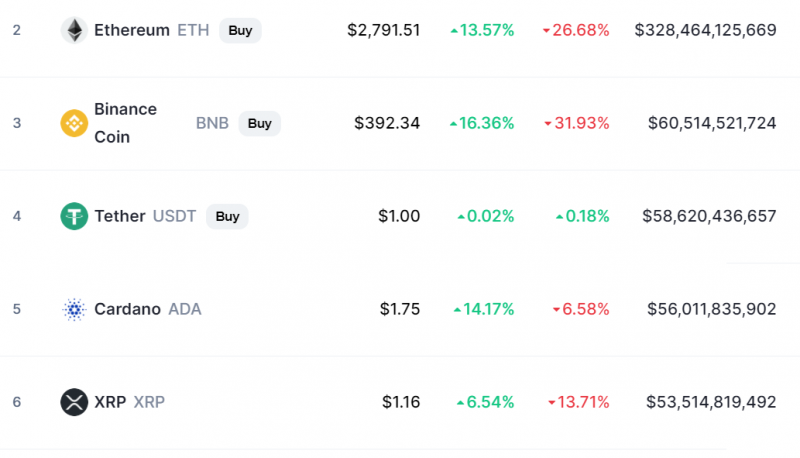Viewport: 800px width, 458px height.
Task: Click Ethereum price $2,791.51
Action: [384, 30]
